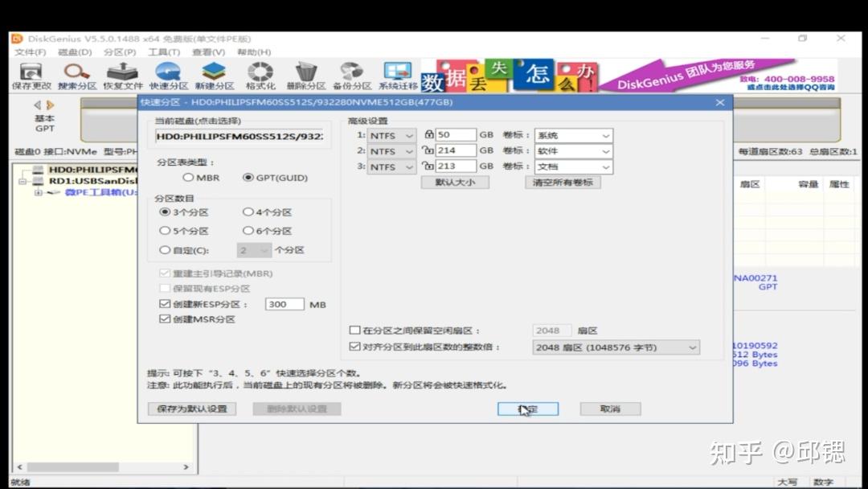This screenshot has width=868, height=489.
Task: Click the HD0 disk icon in tree
Action: point(38,170)
